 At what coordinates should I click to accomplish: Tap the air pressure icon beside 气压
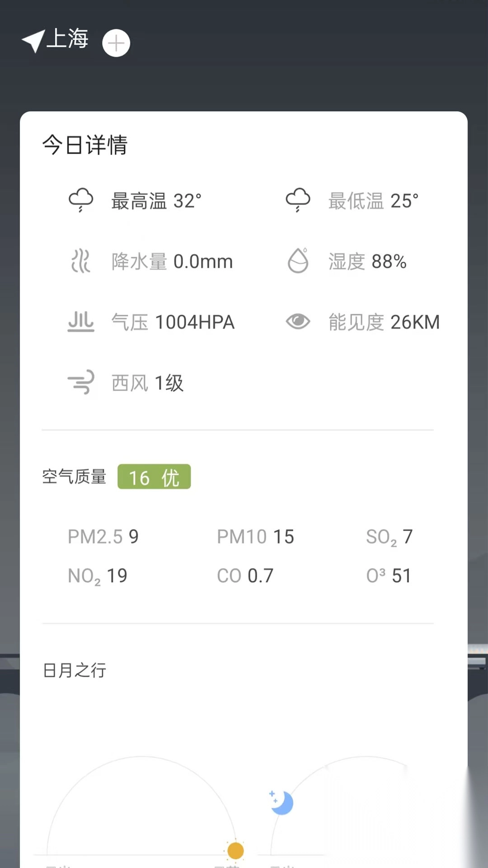coord(81,322)
